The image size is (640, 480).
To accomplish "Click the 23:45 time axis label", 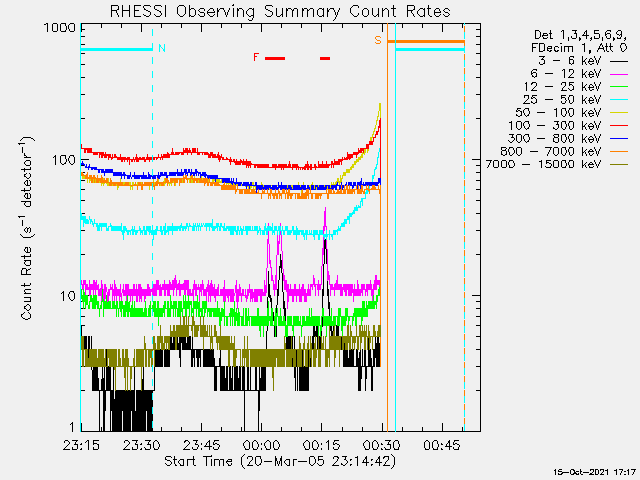I will click(x=202, y=445).
